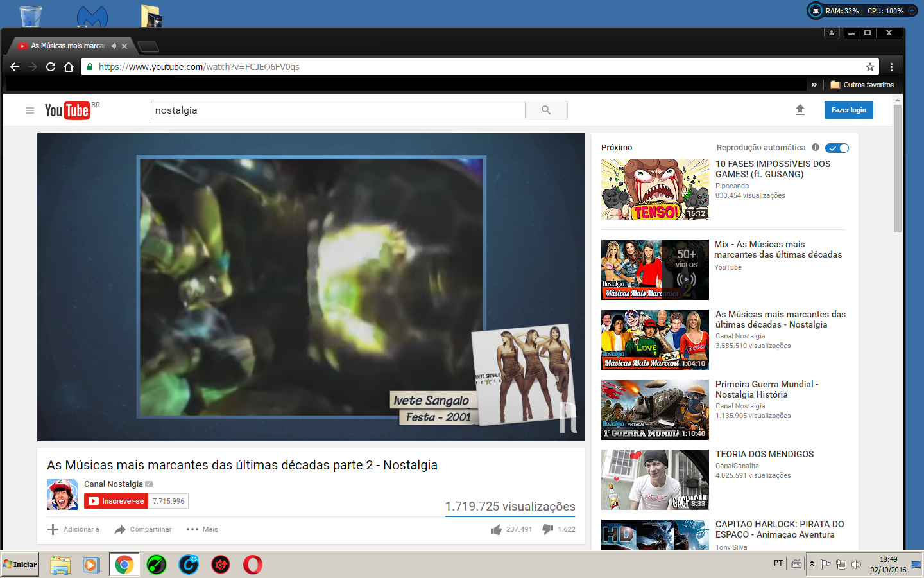924x578 pixels.
Task: Toggle the Reprodução automática switch
Action: pyautogui.click(x=837, y=148)
